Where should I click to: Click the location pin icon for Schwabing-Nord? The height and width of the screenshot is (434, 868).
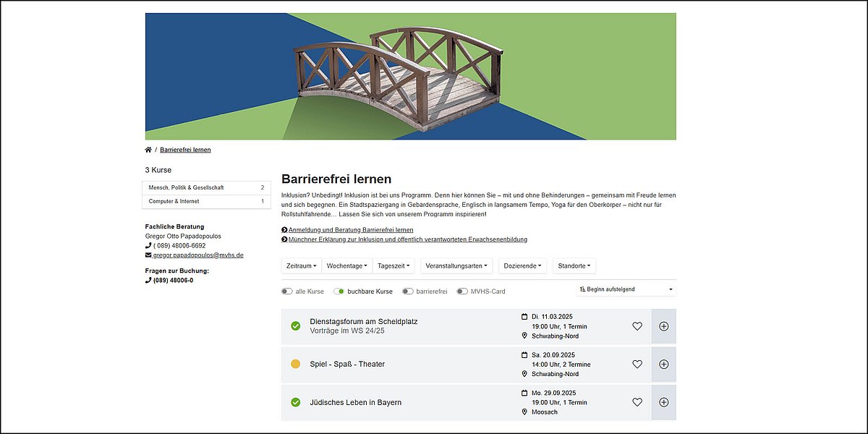click(x=525, y=336)
